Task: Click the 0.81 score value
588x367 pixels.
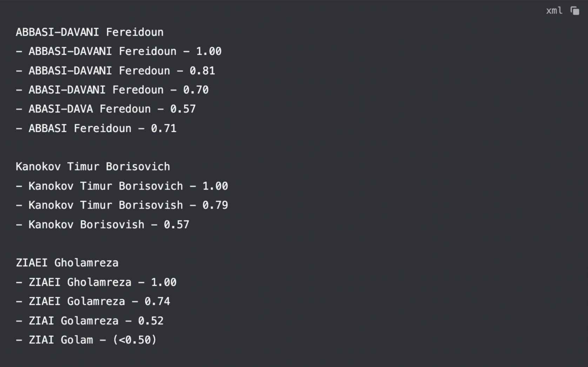Action: coord(202,71)
